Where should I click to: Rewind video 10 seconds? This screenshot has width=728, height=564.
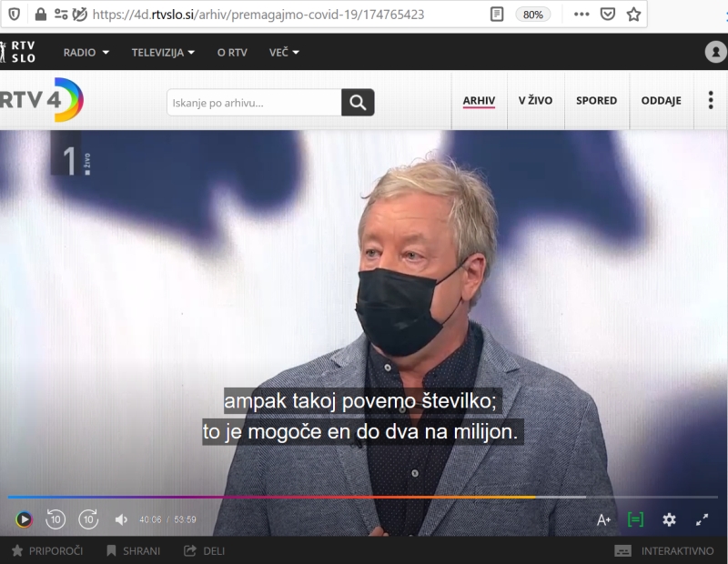click(56, 519)
